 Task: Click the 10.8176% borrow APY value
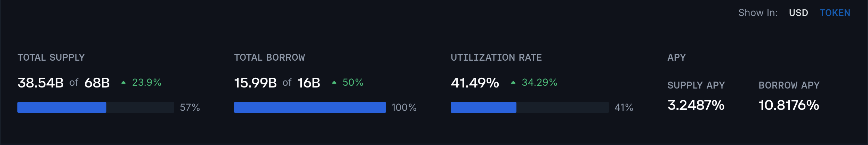789,105
